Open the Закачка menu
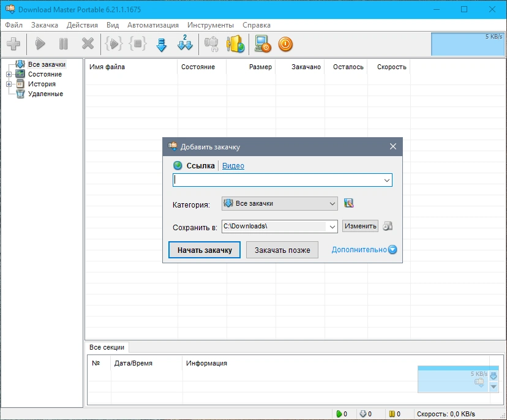Screen dimensions: 507x420 click(44, 25)
